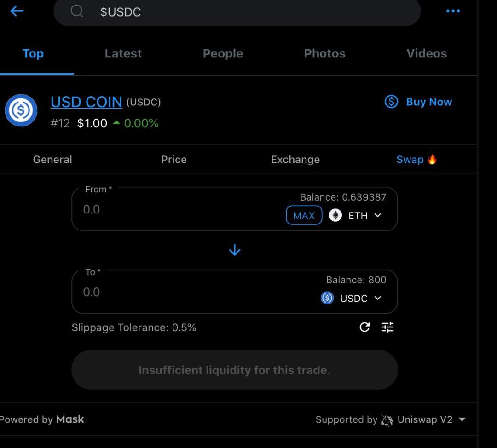Click the large USD Coin logo
The width and height of the screenshot is (497, 448).
click(x=21, y=110)
